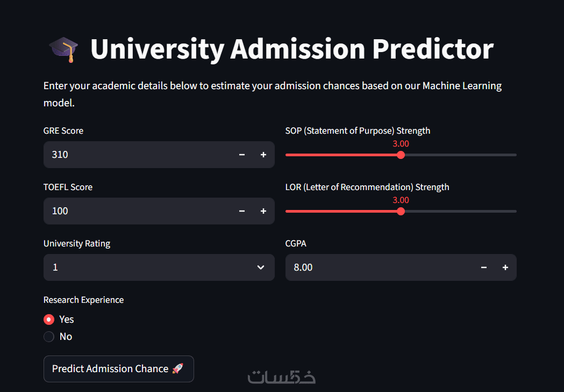The width and height of the screenshot is (564, 392).
Task: Increase GRE Score with plus button
Action: pyautogui.click(x=263, y=155)
